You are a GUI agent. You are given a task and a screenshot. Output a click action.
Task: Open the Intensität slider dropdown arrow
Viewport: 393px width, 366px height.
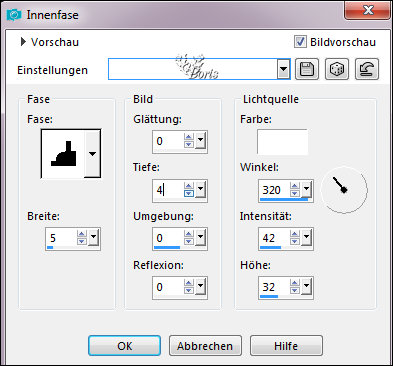point(306,237)
